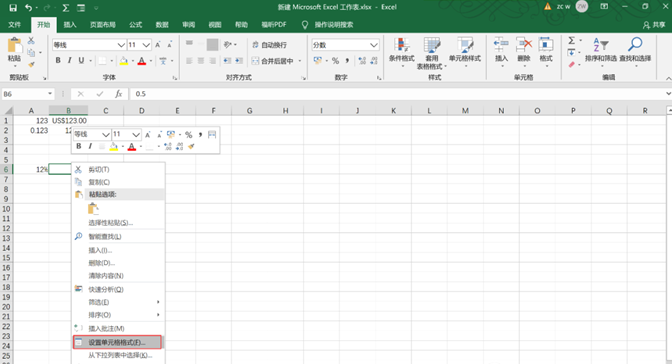Open the File (文件) tab
The height and width of the screenshot is (364, 672).
tap(15, 25)
